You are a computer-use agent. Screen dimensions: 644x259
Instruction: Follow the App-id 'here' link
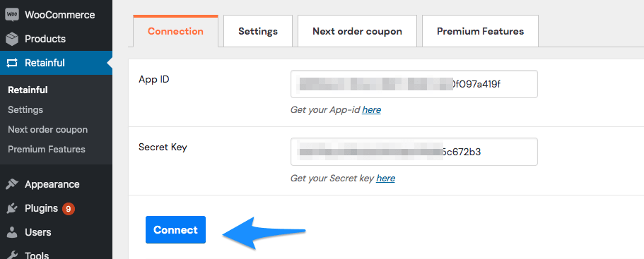tap(371, 110)
